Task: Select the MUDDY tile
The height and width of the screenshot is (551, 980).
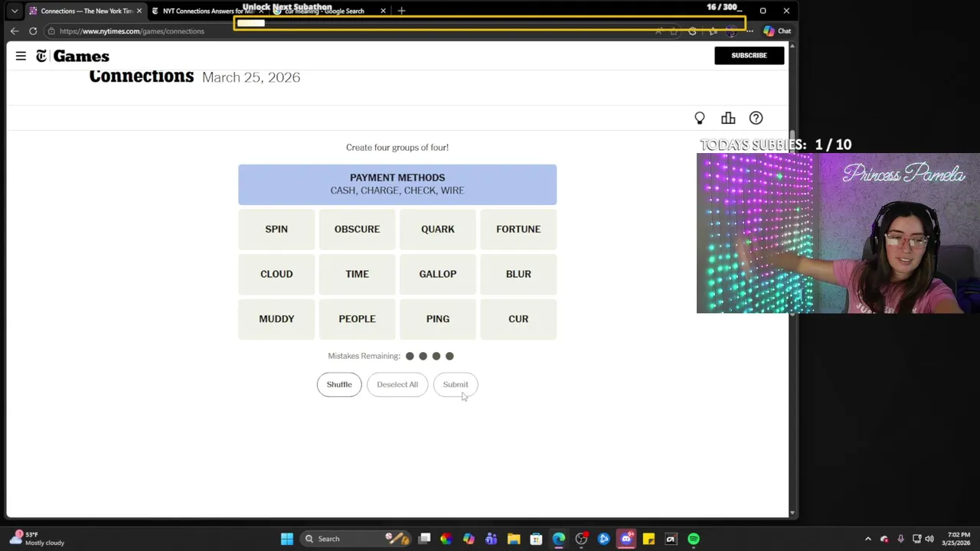Action: (276, 319)
